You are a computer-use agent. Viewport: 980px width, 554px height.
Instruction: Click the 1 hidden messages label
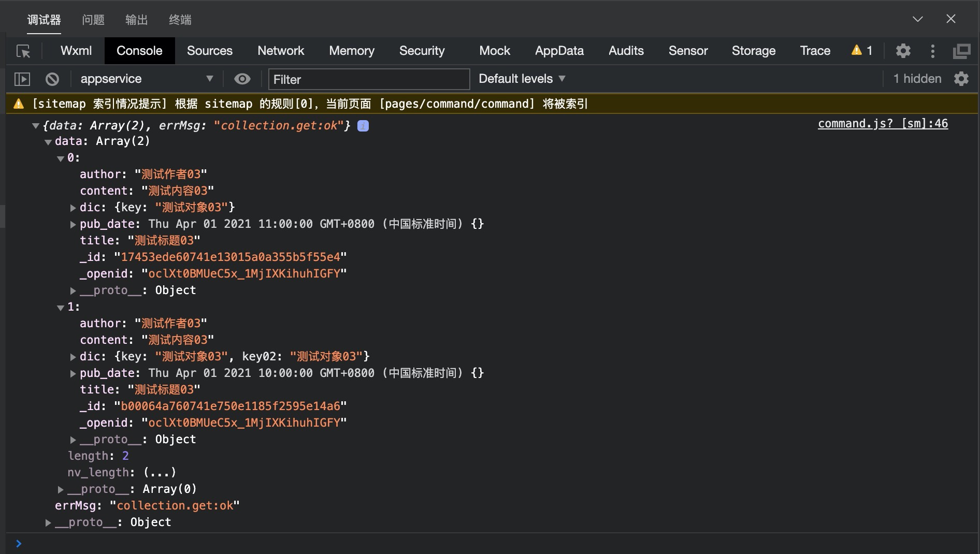917,79
